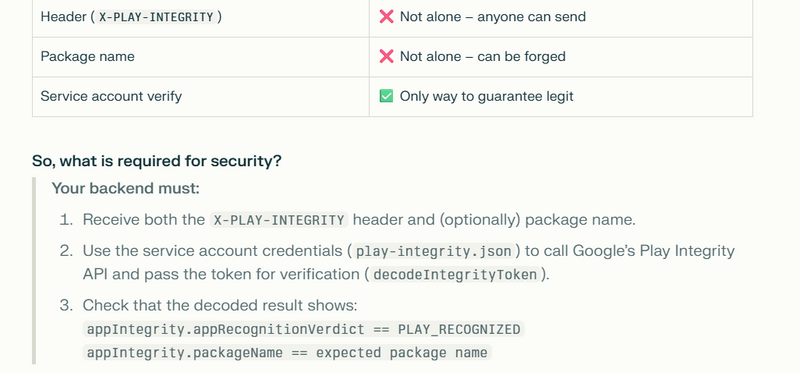This screenshot has height=373, width=800.
Task: Click the play-integrity.json inline code
Action: click(x=434, y=251)
